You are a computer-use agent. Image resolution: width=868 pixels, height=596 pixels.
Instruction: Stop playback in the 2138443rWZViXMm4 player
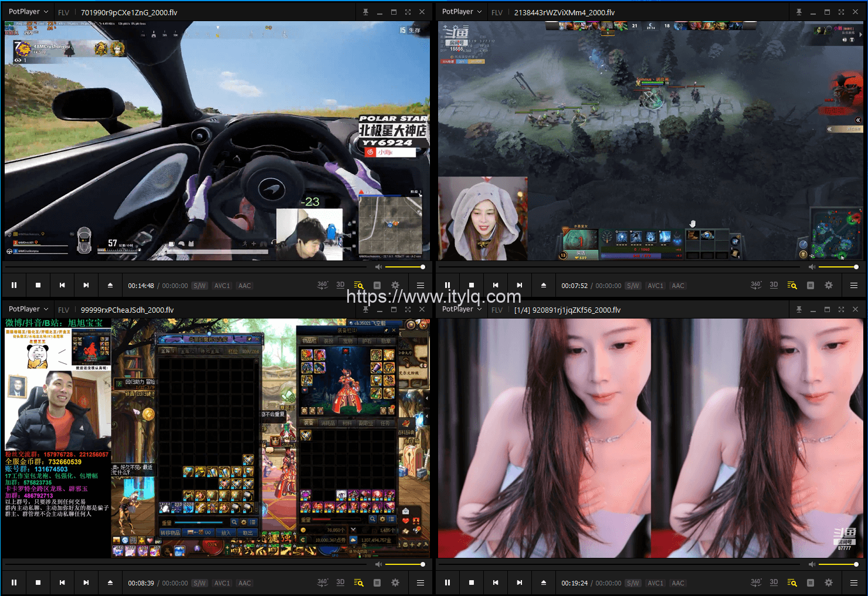click(x=472, y=286)
